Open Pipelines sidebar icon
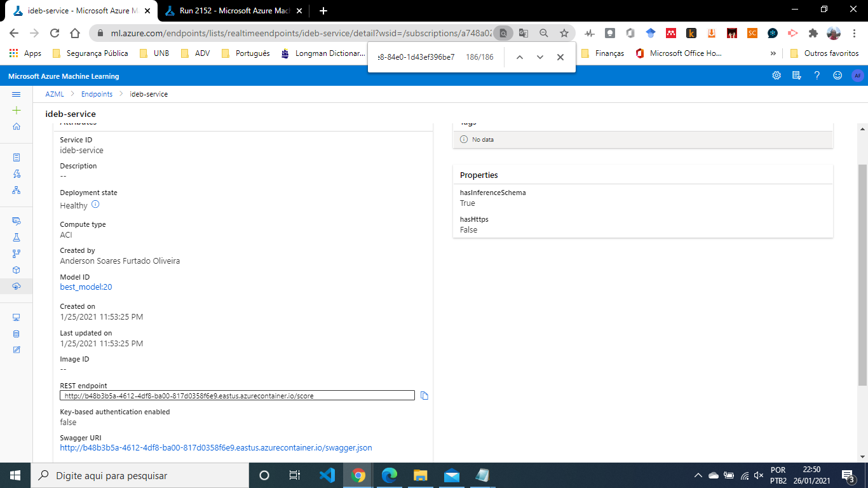This screenshot has width=868, height=488. coord(17,254)
